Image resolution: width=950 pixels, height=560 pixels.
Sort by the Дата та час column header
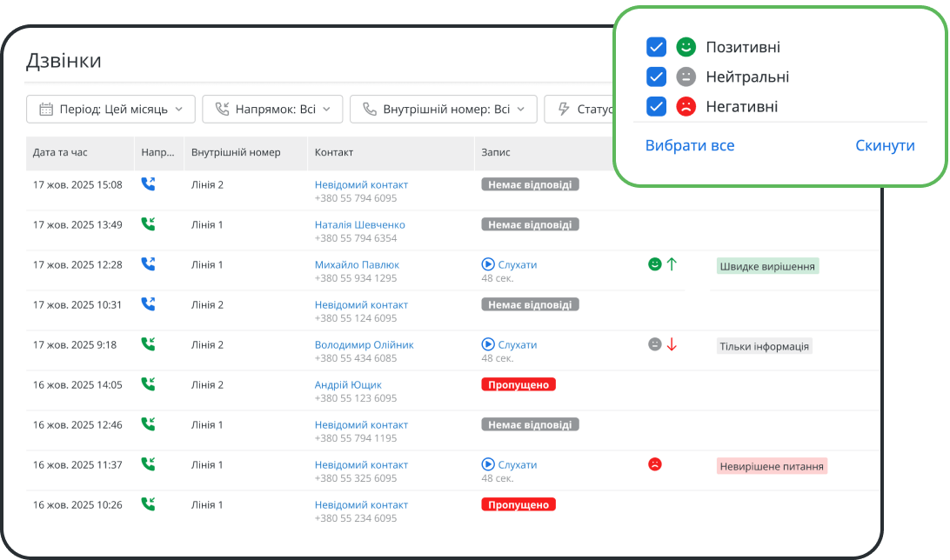60,152
